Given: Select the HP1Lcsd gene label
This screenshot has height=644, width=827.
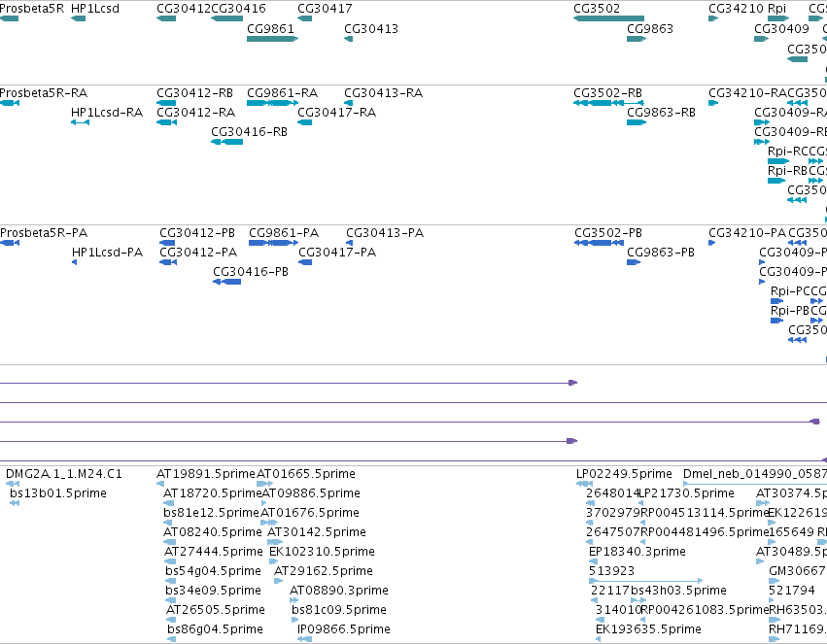Looking at the screenshot, I should [95, 9].
